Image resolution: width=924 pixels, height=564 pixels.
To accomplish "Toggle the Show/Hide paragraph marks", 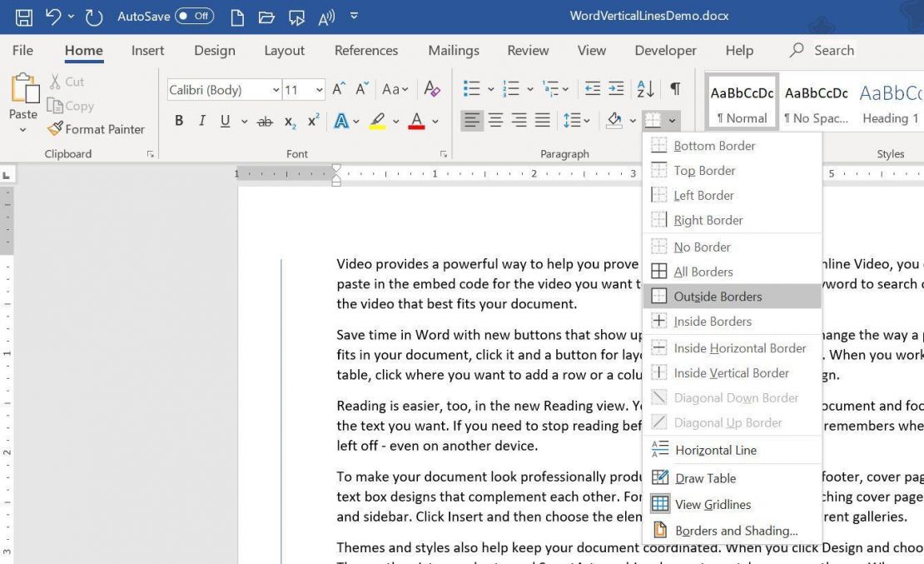I will (675, 88).
